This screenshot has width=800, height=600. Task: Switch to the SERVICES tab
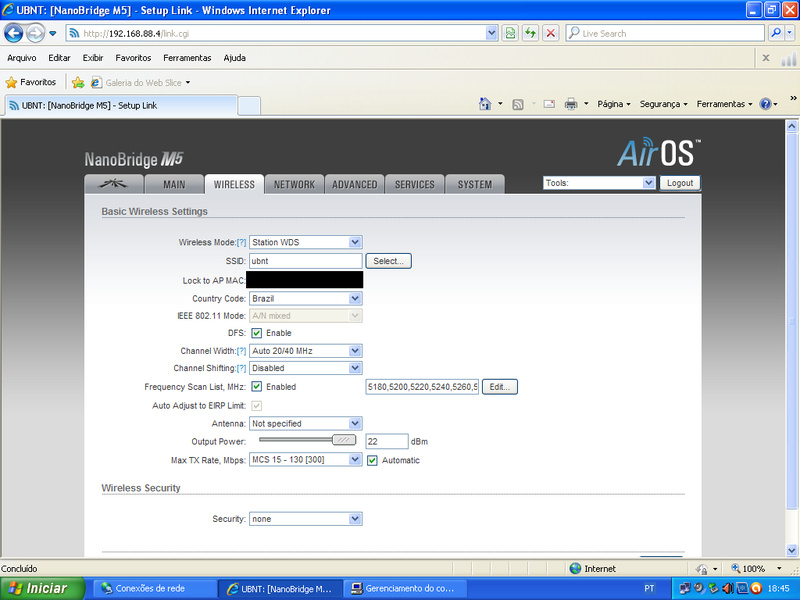tap(415, 185)
